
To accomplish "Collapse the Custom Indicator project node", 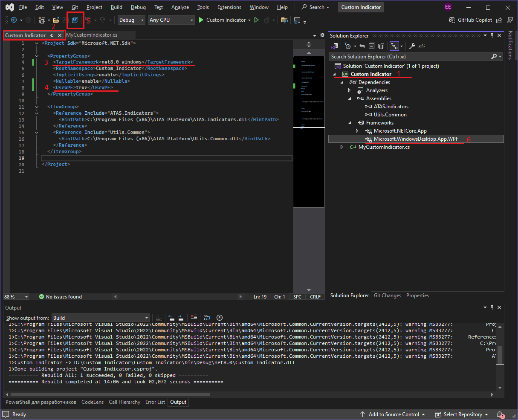I will (x=335, y=74).
